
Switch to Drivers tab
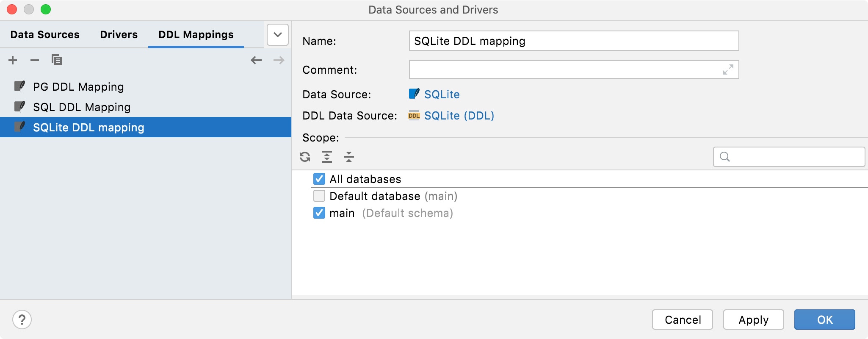pos(119,35)
